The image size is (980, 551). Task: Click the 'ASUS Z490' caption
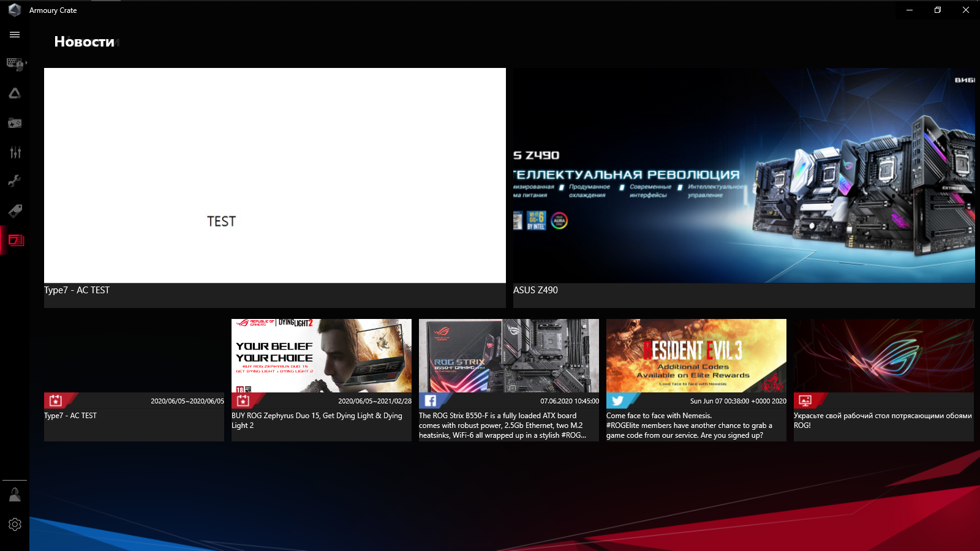click(x=535, y=290)
